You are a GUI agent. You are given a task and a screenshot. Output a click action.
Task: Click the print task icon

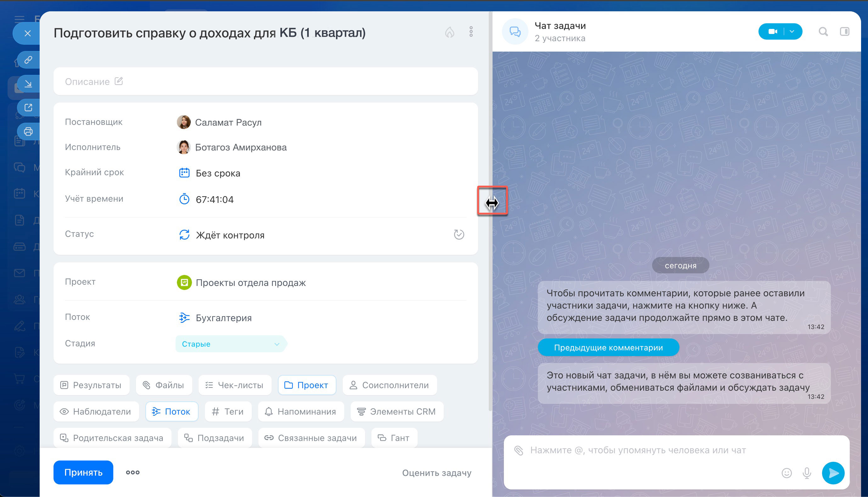coord(28,131)
